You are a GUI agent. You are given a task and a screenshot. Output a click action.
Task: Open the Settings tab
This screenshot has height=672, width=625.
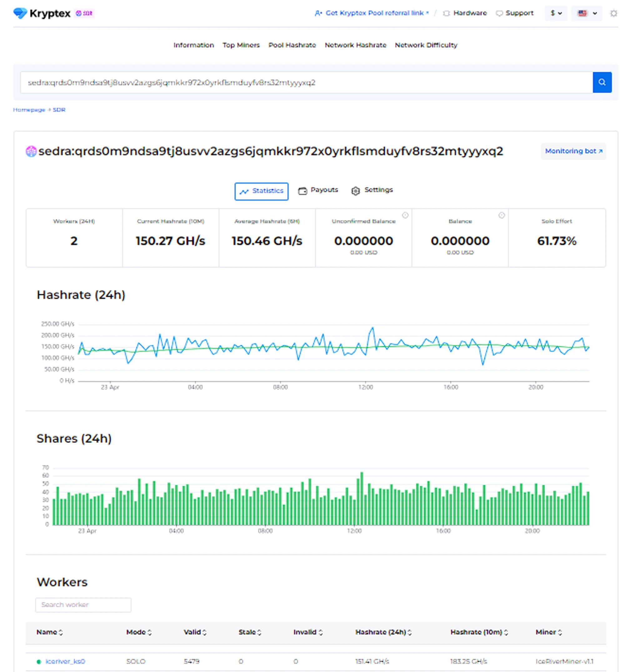(x=372, y=190)
